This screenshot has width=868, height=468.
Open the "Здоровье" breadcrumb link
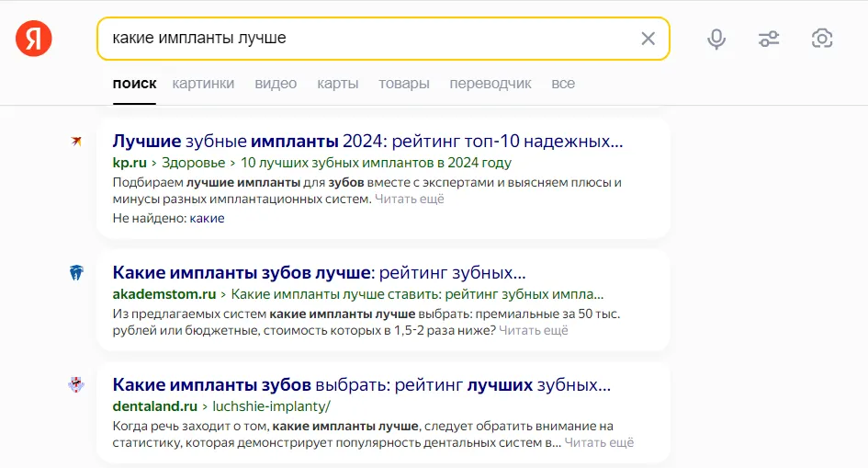[193, 163]
